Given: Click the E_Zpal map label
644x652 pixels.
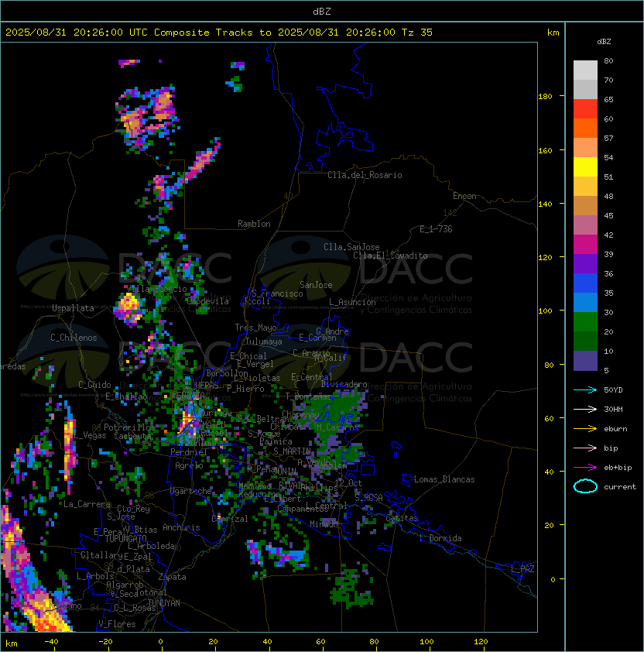Looking at the screenshot, I should click(x=137, y=556).
